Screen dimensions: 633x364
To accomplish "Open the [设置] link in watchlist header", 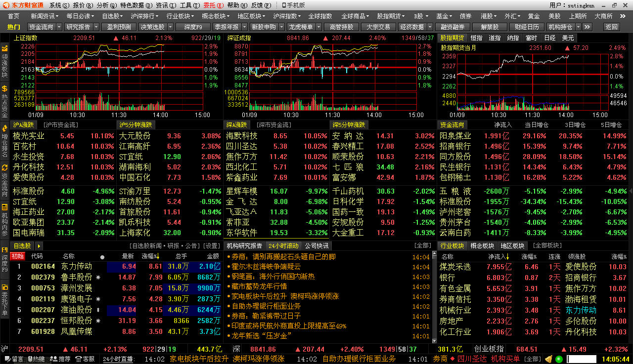I will pos(212,246).
